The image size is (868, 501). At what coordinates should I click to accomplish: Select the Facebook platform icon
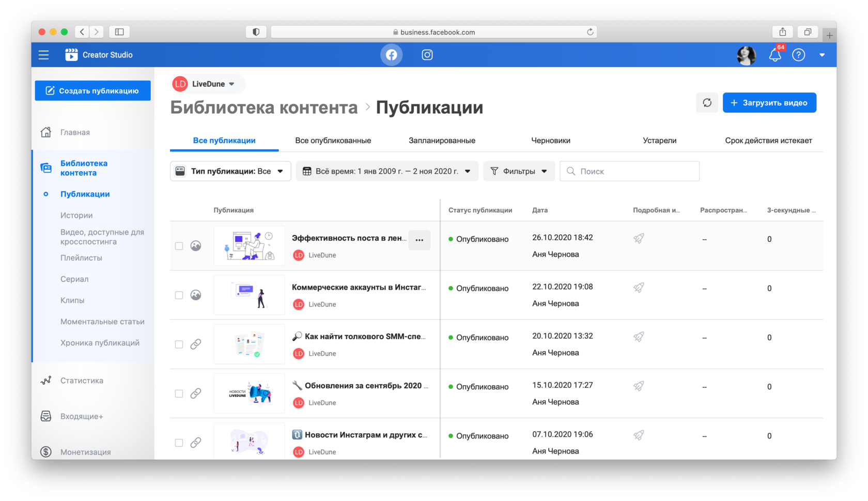391,55
